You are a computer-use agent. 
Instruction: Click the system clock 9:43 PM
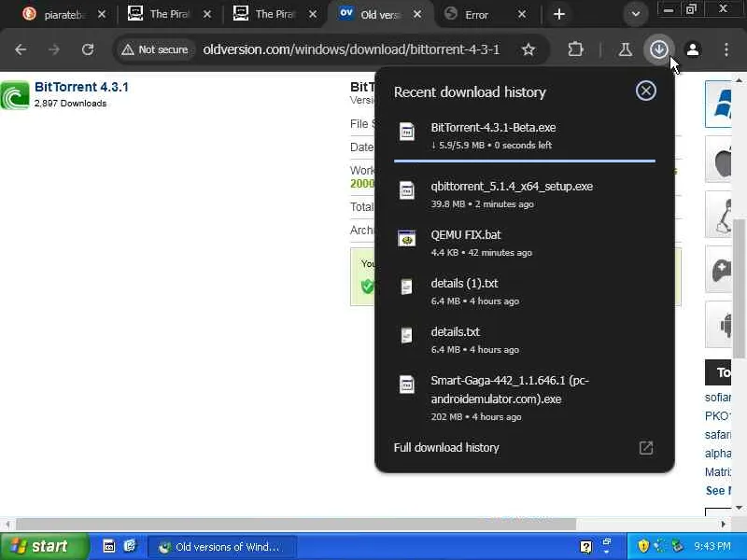712,546
